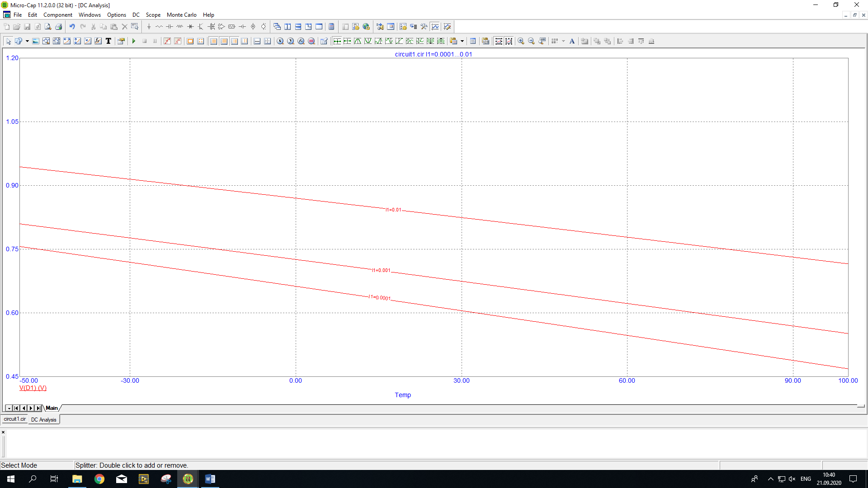Image resolution: width=868 pixels, height=488 pixels.
Task: Pick the Resistor component icon
Action: pos(159,27)
